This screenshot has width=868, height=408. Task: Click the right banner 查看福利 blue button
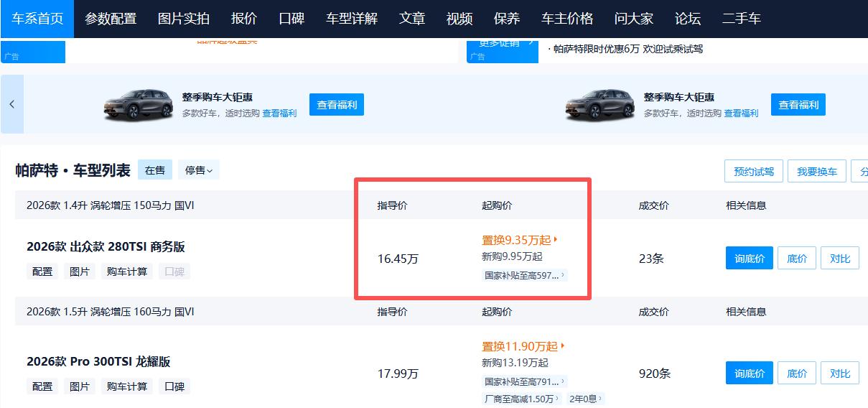[x=798, y=104]
